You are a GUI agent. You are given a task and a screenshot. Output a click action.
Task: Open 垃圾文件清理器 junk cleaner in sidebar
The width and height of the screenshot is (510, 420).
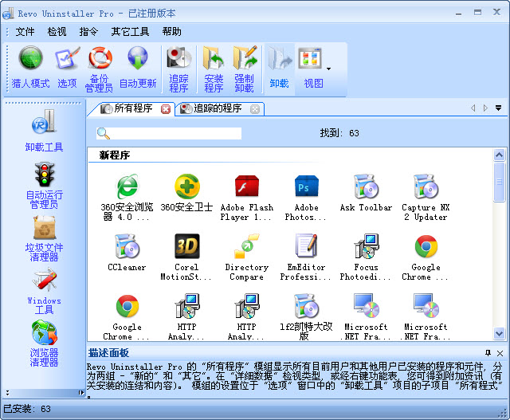(45, 237)
